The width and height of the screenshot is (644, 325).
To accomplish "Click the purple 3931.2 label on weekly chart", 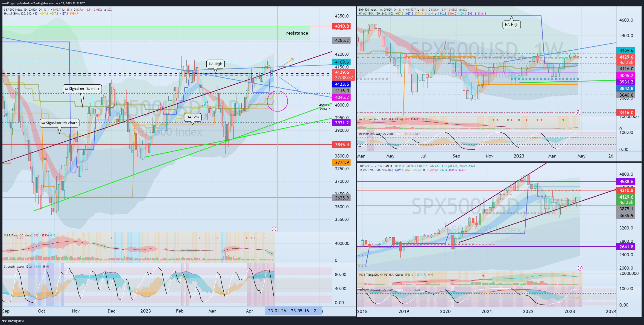I will tap(626, 82).
